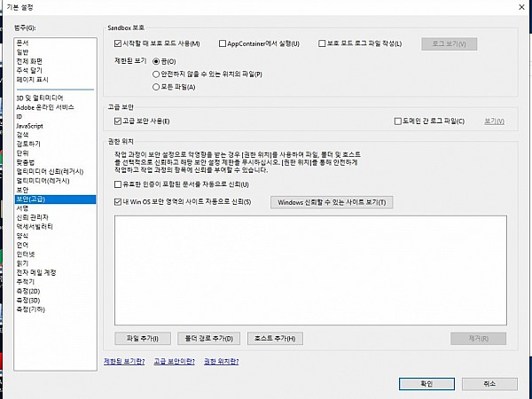532x399 pixels.
Task: Toggle 시작할 때 보호 모드 사용 checkbox
Action: click(119, 43)
